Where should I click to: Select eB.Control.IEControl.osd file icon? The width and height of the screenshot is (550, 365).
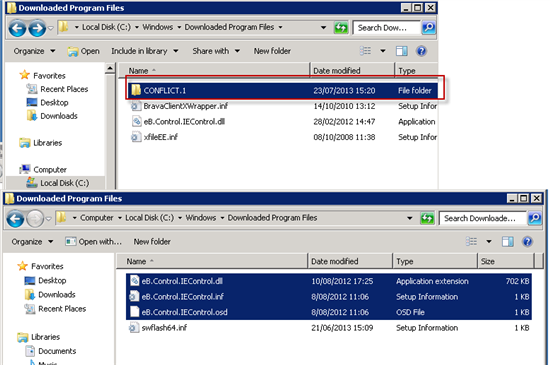pyautogui.click(x=134, y=312)
